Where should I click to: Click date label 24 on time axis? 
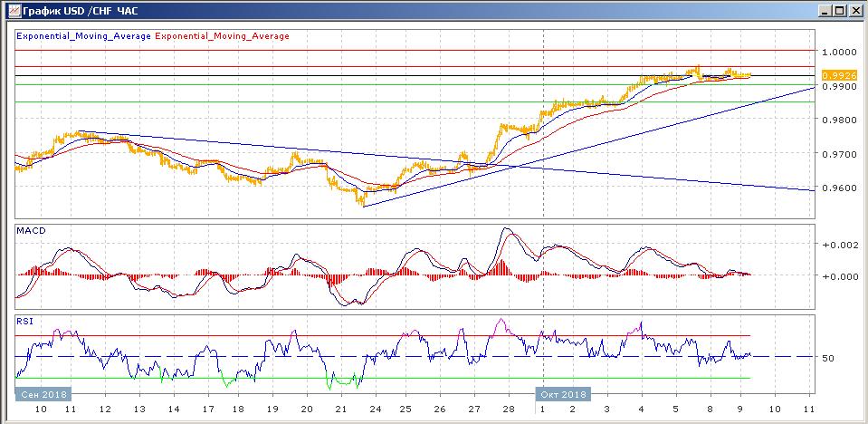[374, 409]
